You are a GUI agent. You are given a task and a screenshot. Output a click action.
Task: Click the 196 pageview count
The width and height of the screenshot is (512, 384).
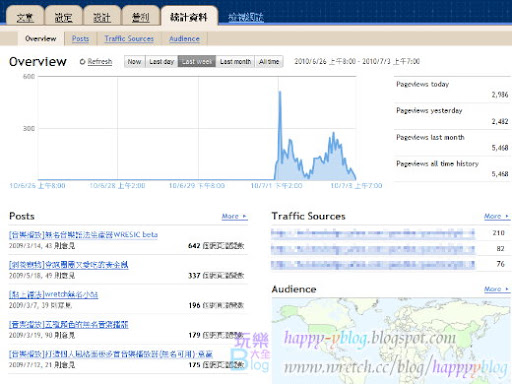[x=194, y=305]
